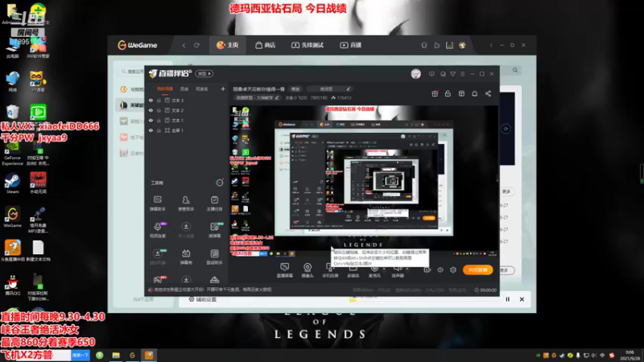Expand the type dropdown next to companion logo
644x362 pixels.
point(204,74)
